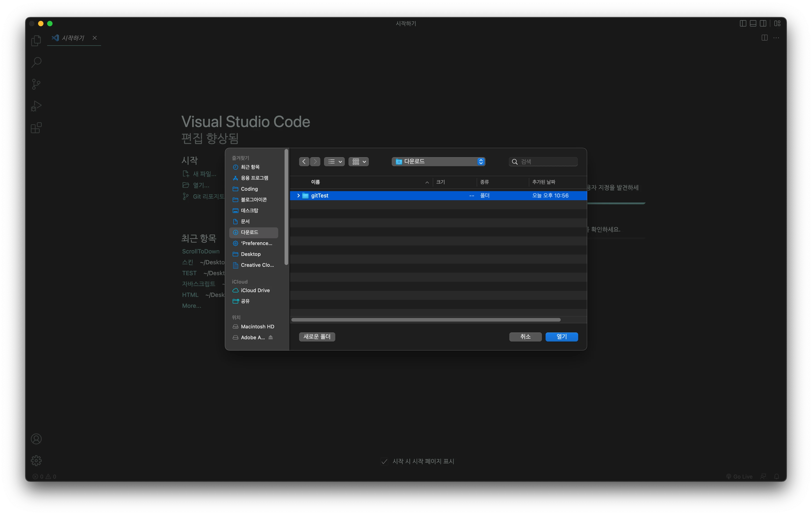This screenshot has height=515, width=812.
Task: Open the list view options dropdown
Action: tap(334, 162)
